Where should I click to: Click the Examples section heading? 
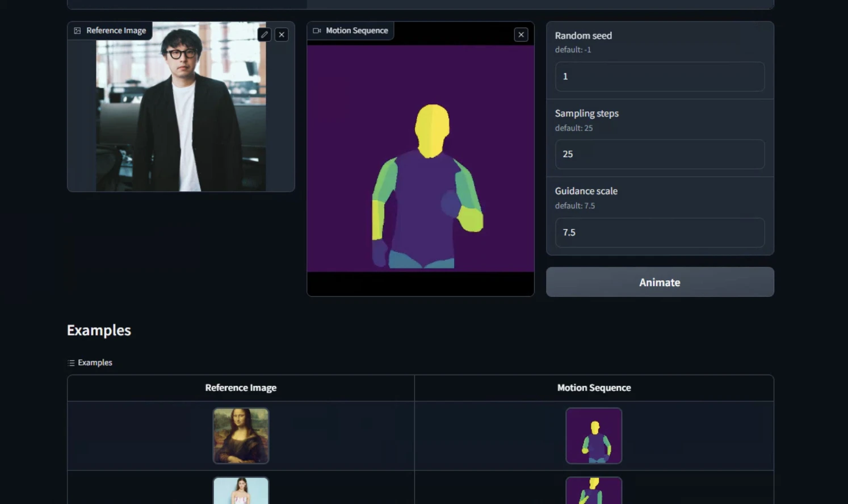click(x=99, y=330)
